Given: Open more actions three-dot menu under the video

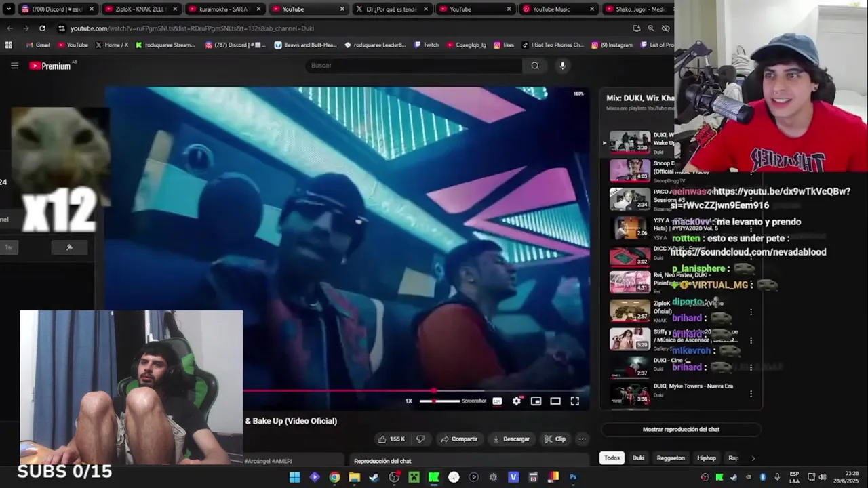Looking at the screenshot, I should tap(582, 439).
